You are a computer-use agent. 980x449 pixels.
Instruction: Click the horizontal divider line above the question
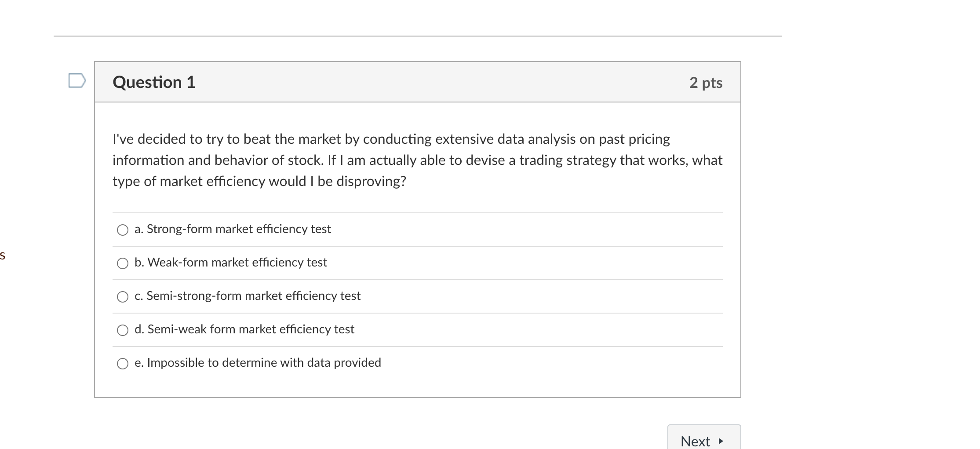click(417, 36)
